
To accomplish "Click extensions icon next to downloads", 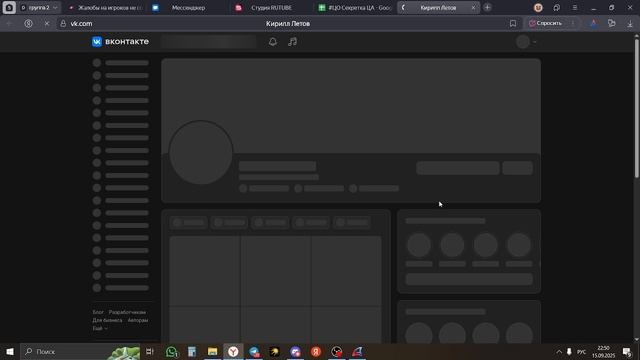I will (611, 24).
